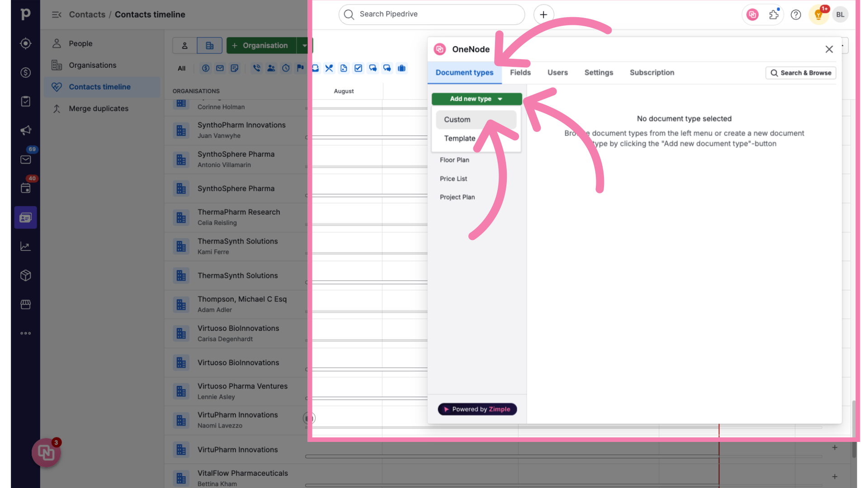The width and height of the screenshot is (868, 488).
Task: Toggle the document file filter
Action: (x=344, y=68)
